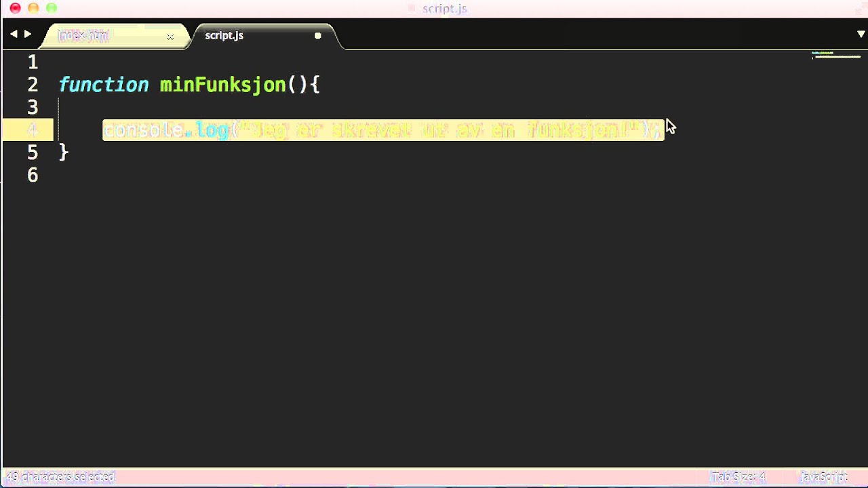Close the index.html tab
868x488 pixels.
[170, 37]
